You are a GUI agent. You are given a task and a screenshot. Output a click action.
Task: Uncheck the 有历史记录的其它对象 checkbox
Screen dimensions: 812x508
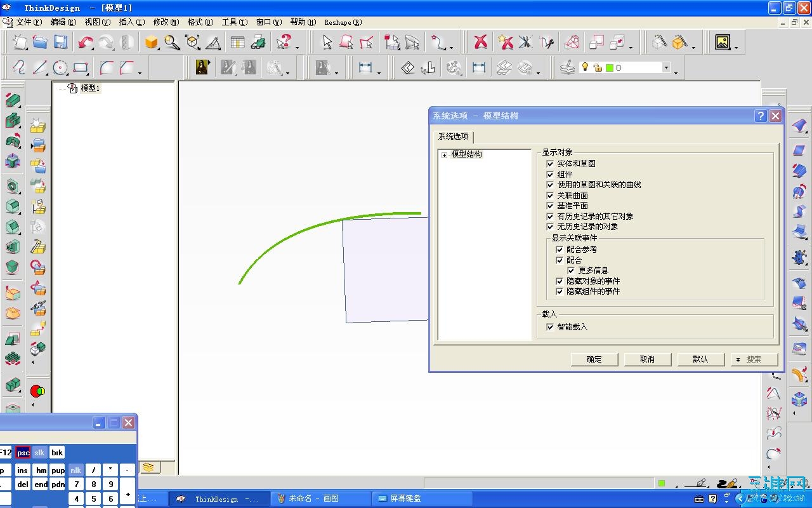[550, 216]
